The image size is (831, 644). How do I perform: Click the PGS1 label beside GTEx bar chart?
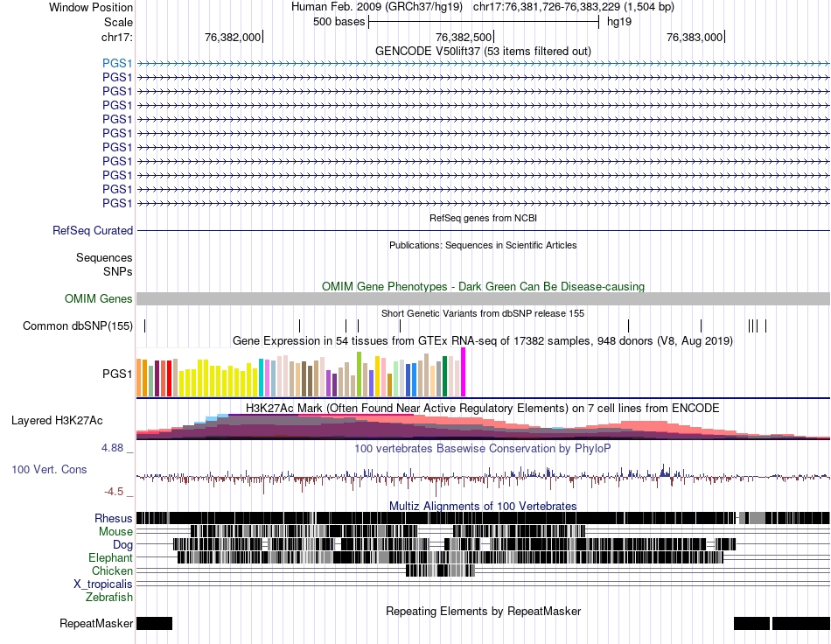point(117,374)
